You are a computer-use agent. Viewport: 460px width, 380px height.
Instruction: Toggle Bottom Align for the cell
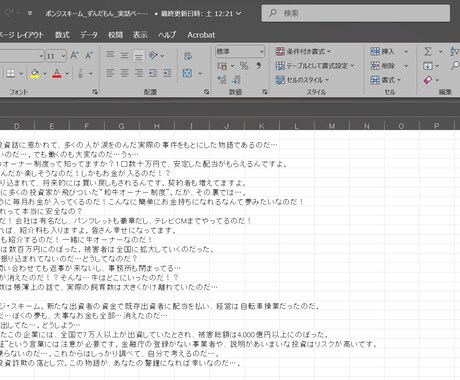[139, 56]
